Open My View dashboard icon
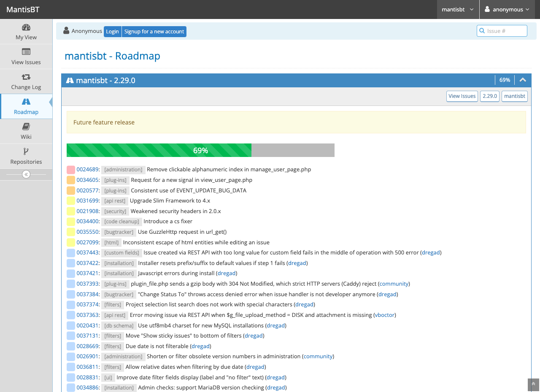The width and height of the screenshot is (540, 392). click(x=26, y=28)
